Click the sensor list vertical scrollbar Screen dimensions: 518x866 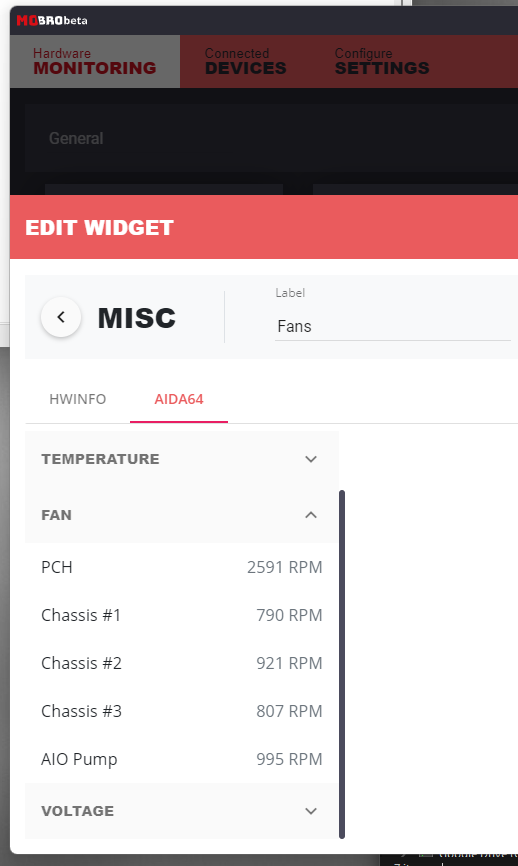[x=342, y=664]
